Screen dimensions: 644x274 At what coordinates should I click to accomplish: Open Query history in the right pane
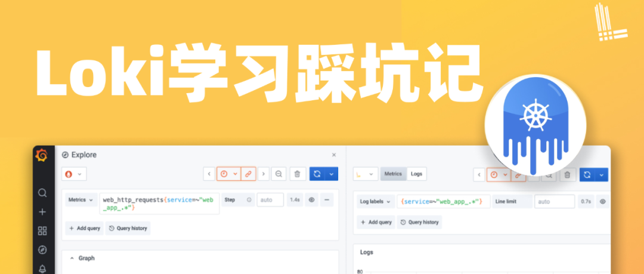[x=419, y=222]
